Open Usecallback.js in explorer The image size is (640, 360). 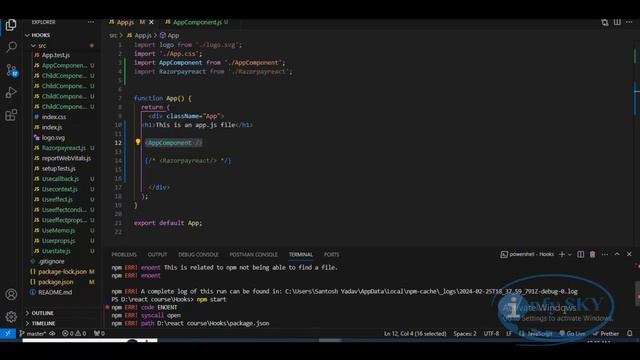tap(60, 179)
